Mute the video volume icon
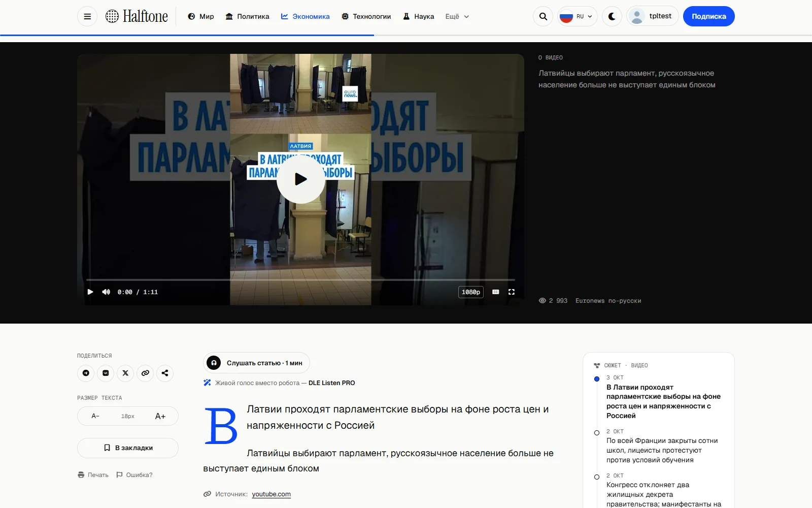 pyautogui.click(x=106, y=292)
